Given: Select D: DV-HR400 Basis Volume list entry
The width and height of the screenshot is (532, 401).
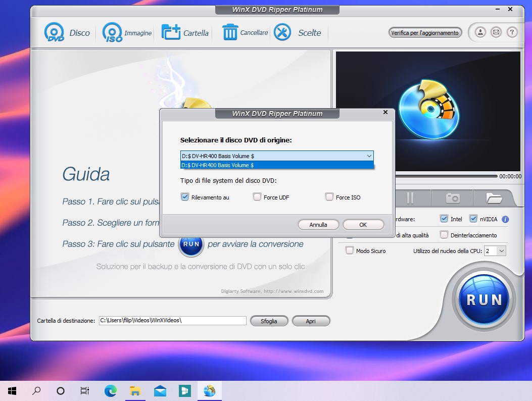Looking at the screenshot, I should [277, 165].
